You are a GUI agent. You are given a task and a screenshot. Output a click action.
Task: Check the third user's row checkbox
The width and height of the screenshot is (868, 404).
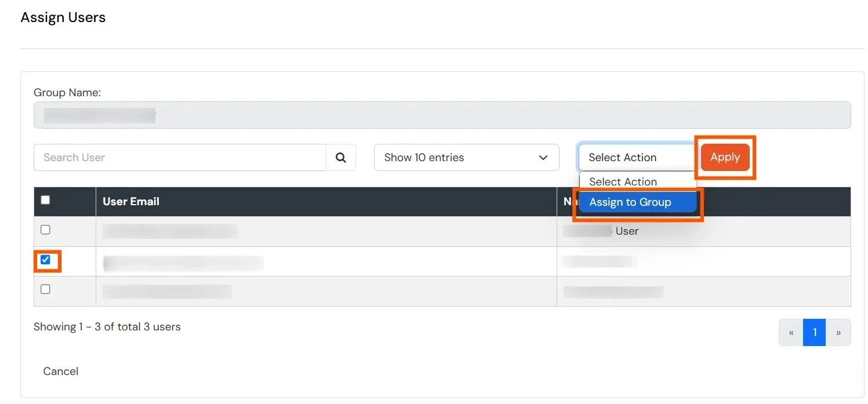coord(45,289)
